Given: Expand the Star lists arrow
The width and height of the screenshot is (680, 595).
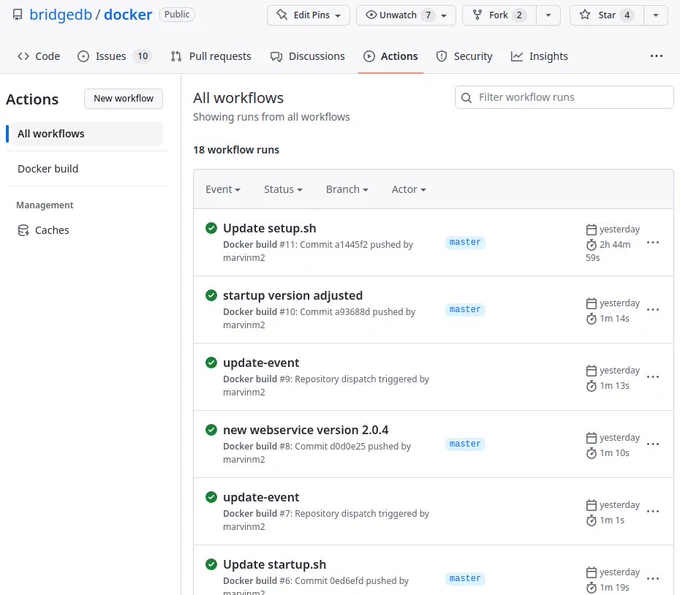Looking at the screenshot, I should [656, 15].
